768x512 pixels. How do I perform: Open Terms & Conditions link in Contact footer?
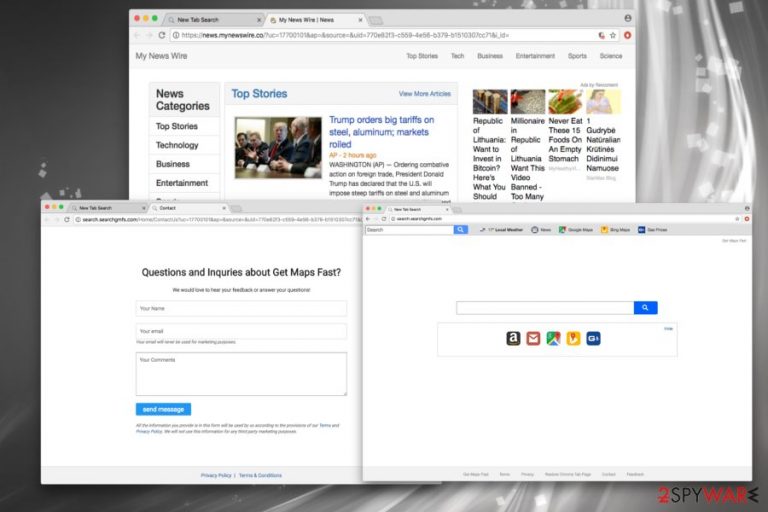pos(260,475)
